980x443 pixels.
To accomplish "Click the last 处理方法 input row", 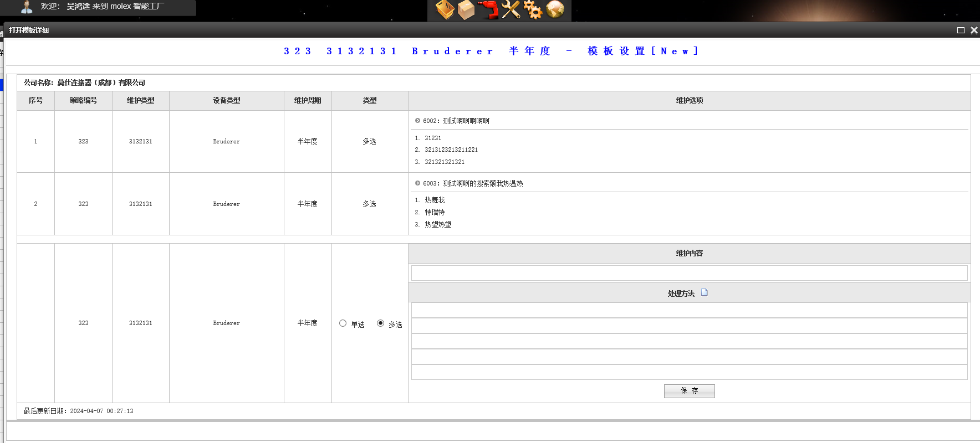I will pos(689,372).
